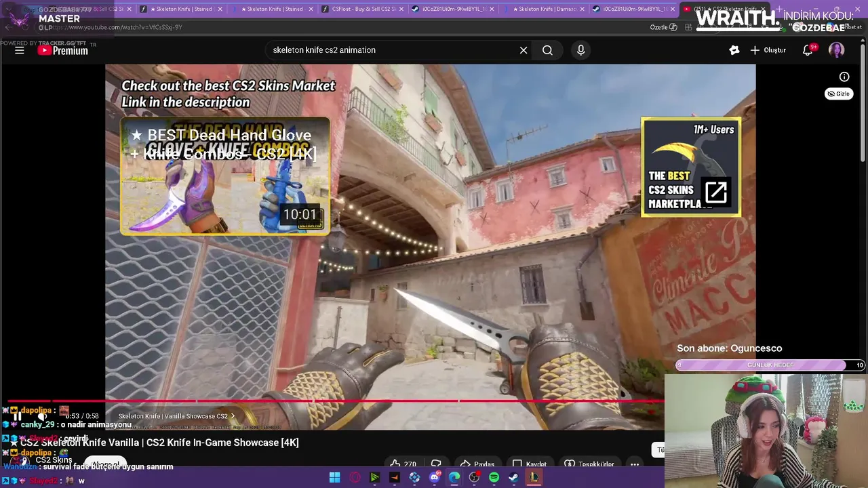This screenshot has height=488, width=868.
Task: Save the video with Kaydet
Action: point(529,464)
